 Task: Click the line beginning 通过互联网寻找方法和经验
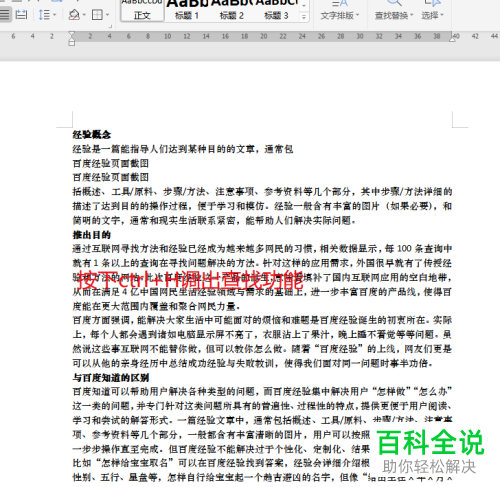point(262,249)
